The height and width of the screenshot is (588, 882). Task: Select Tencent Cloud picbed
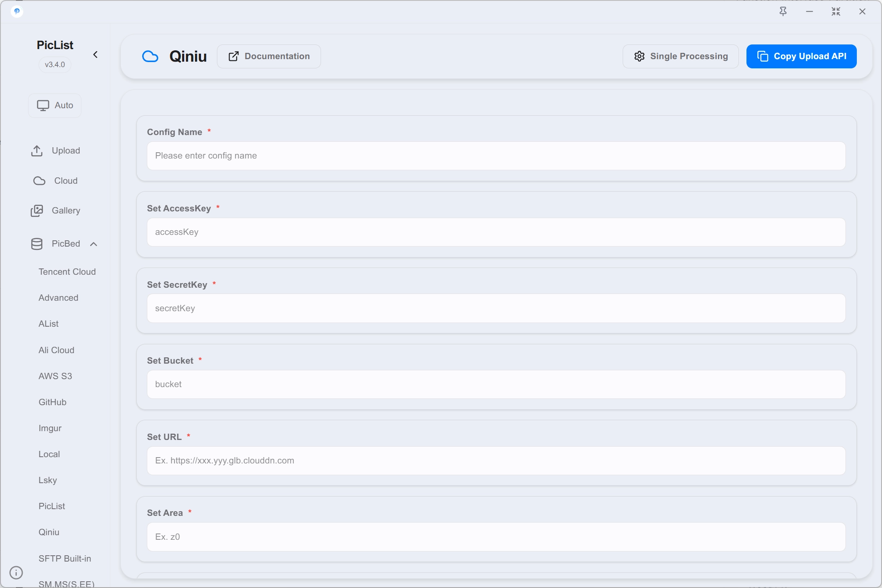pos(67,272)
